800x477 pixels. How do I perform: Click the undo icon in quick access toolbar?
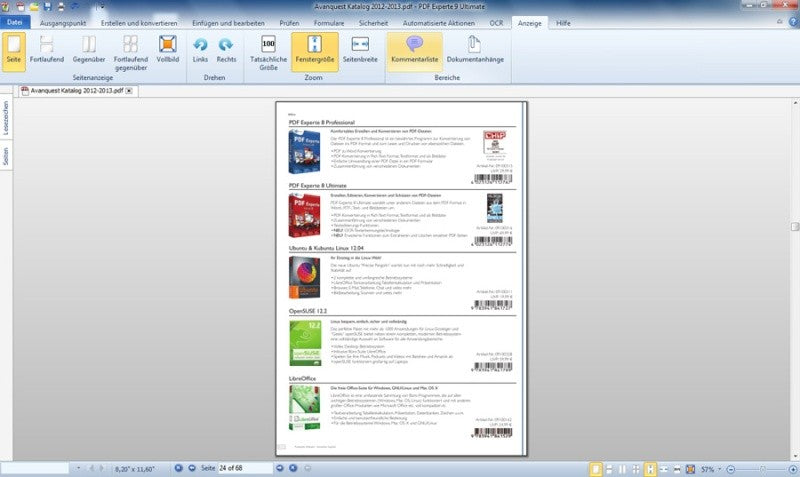[74, 7]
